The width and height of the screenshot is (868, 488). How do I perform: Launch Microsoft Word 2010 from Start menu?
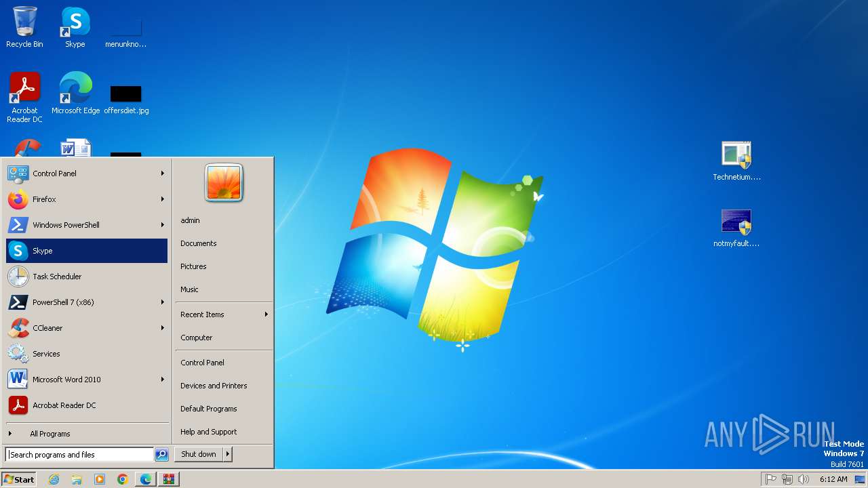click(x=87, y=380)
